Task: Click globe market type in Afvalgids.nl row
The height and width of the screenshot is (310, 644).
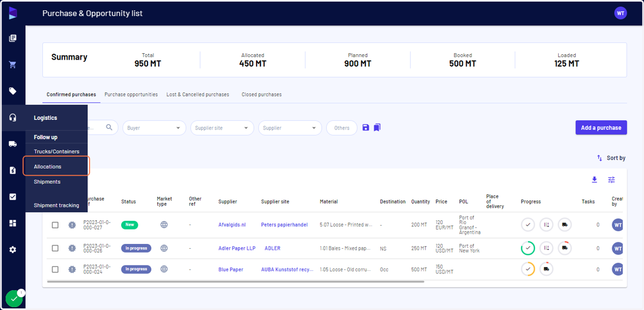Action: click(164, 225)
